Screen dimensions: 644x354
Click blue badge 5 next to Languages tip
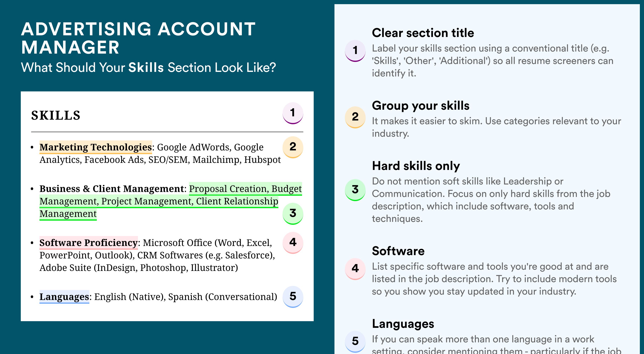point(355,342)
